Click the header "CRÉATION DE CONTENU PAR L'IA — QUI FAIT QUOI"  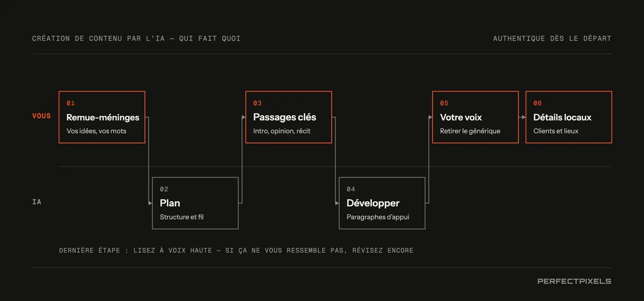tap(136, 39)
